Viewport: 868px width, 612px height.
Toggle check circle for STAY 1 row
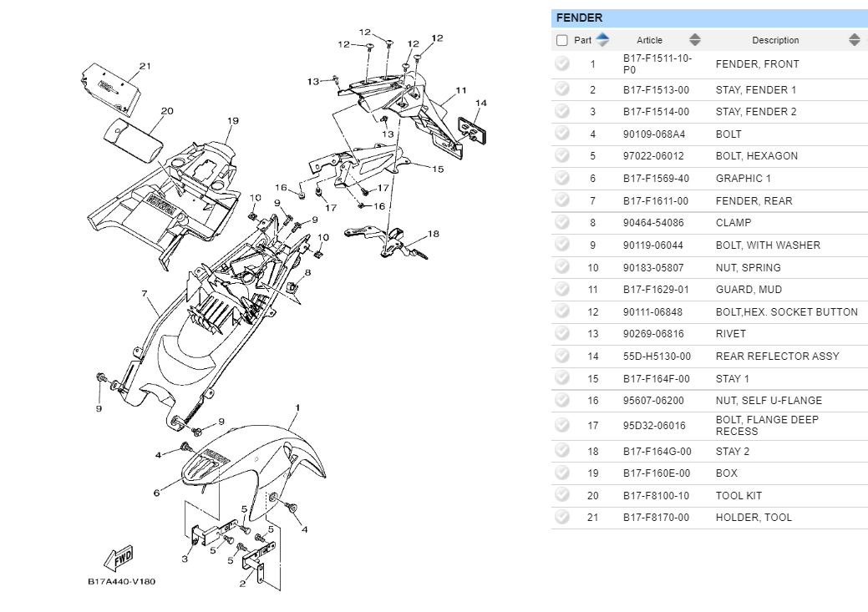[x=562, y=378]
